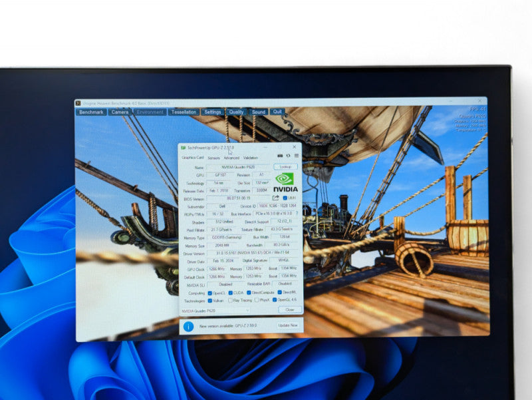Screen dimensions: 532x400
Task: Click the BIOS share/export icon
Action: (275, 198)
